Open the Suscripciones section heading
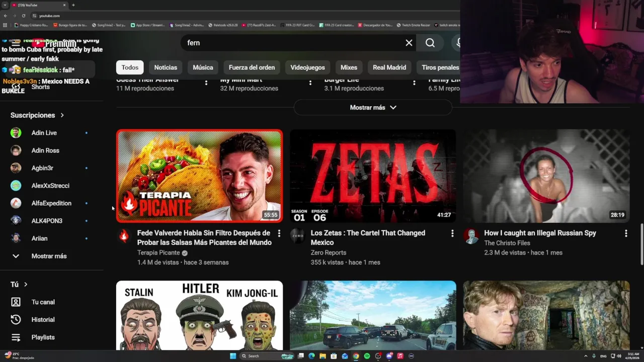 coord(37,115)
